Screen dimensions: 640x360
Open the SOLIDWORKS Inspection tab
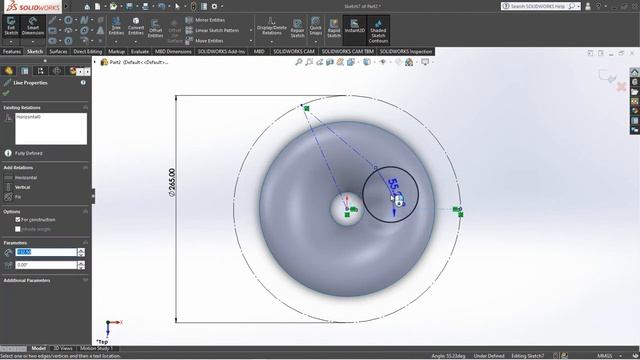(x=406, y=51)
